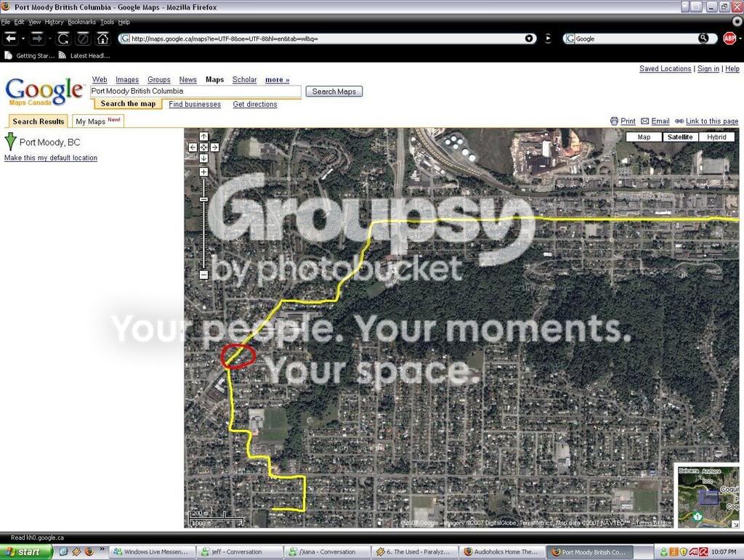Pan the map left with the arrow

click(193, 147)
